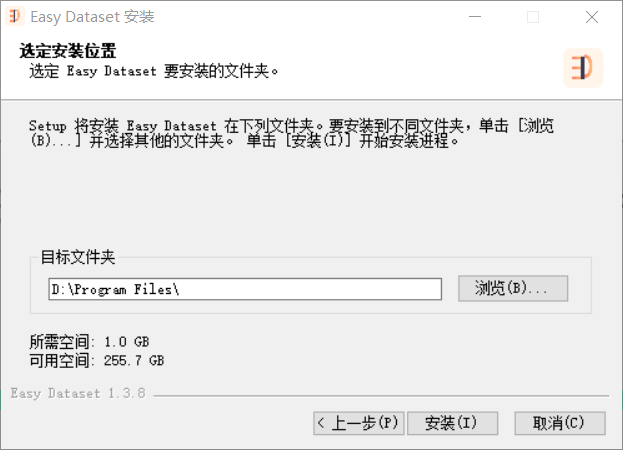
Task: Start installation with 安装(I) button
Action: [453, 423]
